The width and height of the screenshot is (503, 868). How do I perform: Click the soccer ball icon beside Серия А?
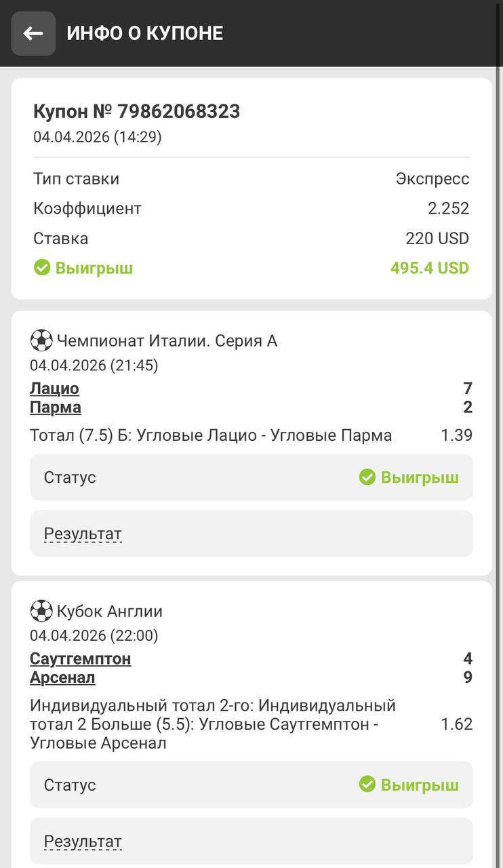click(41, 340)
